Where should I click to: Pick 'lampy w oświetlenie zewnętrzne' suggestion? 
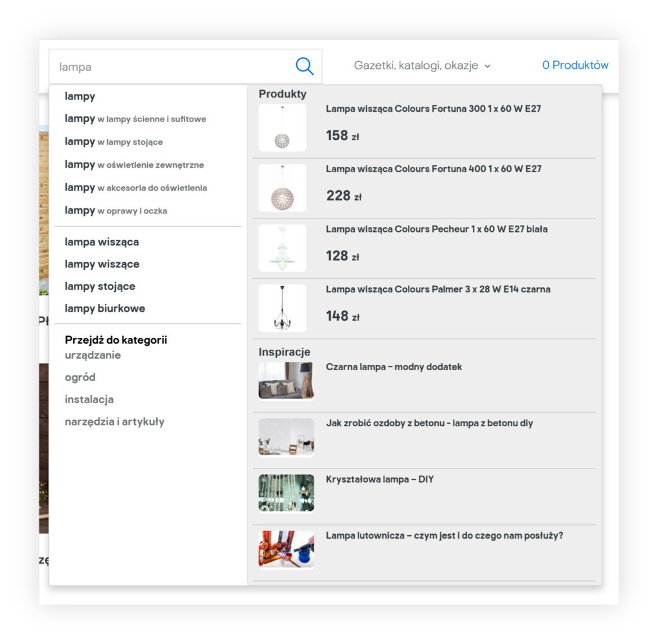pos(134,165)
